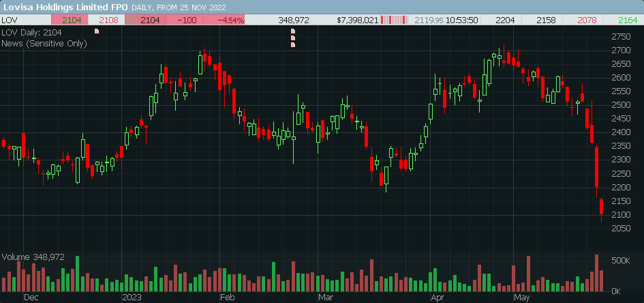Click the 2200 price axis label
644x303 pixels.
coord(621,187)
